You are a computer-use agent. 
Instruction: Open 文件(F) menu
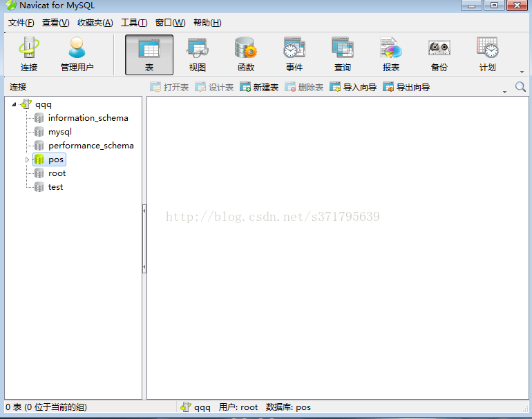click(21, 23)
